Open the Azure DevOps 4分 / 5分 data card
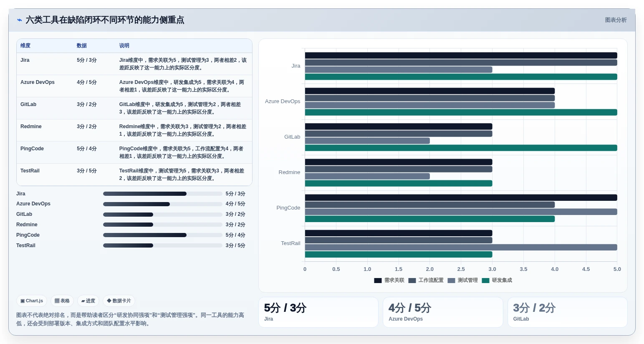Screen dimensions: 644x344 pyautogui.click(x=443, y=312)
